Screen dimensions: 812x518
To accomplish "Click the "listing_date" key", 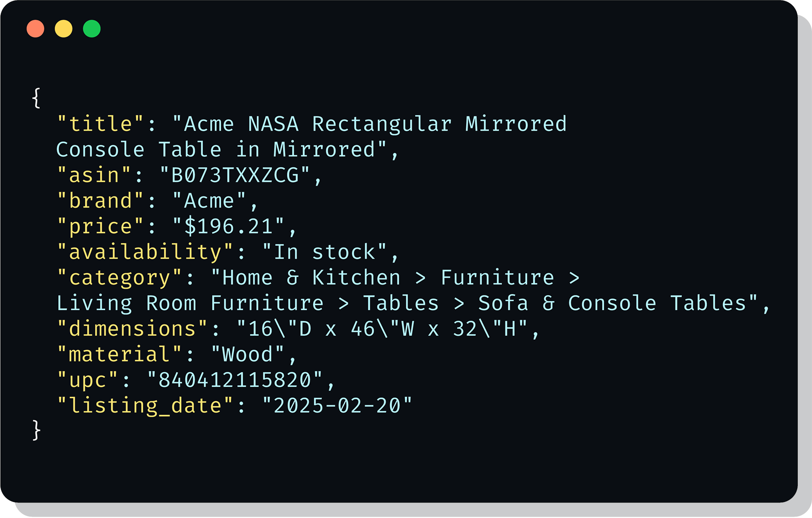I will tap(145, 405).
